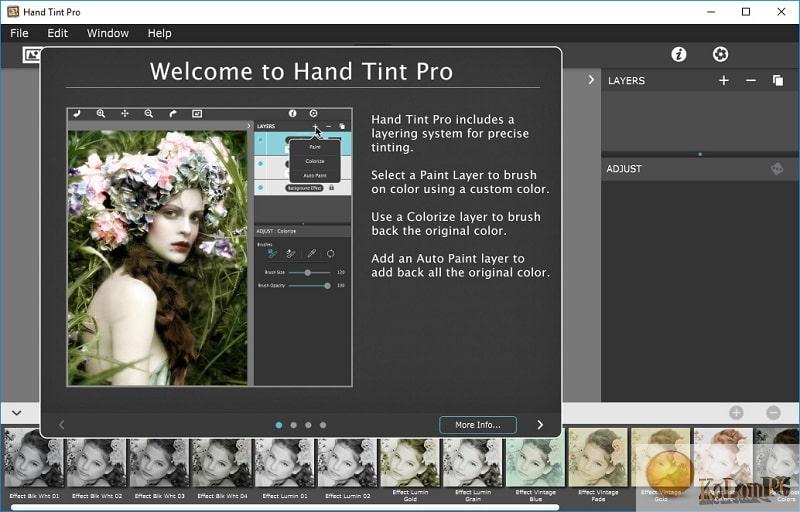The image size is (800, 512).
Task: Apply the Effect Vintage Fade preset
Action: pos(598,465)
